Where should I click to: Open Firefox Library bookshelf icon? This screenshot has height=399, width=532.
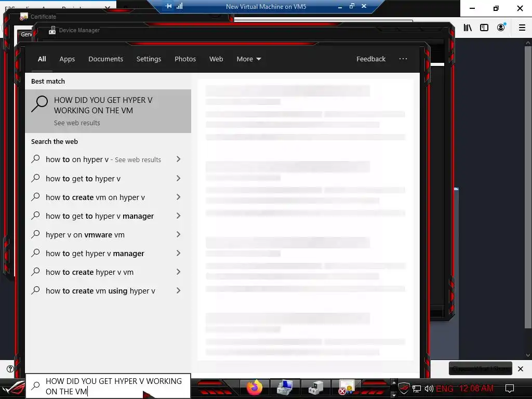point(468,28)
